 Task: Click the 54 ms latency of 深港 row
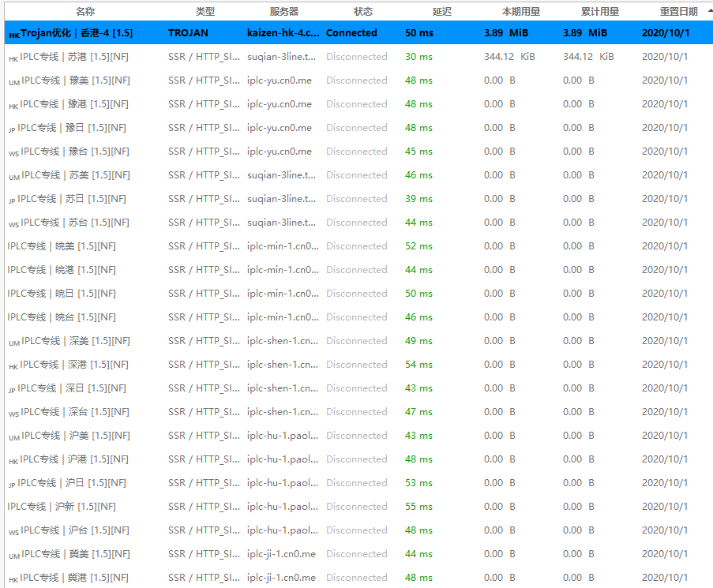[418, 365]
